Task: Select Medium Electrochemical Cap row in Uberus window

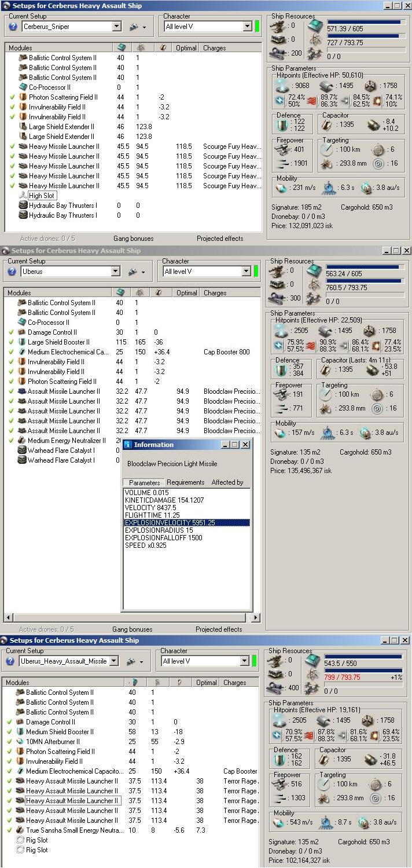Action: click(x=132, y=352)
